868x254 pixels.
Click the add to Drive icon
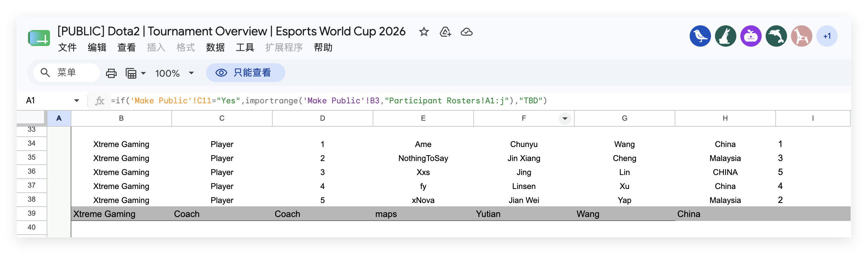pyautogui.click(x=445, y=32)
